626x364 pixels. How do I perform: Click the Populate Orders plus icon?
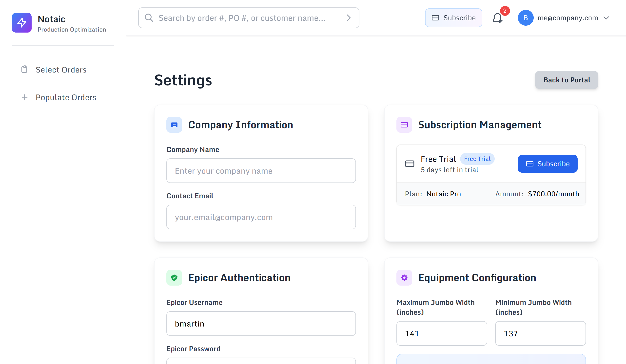click(x=24, y=97)
